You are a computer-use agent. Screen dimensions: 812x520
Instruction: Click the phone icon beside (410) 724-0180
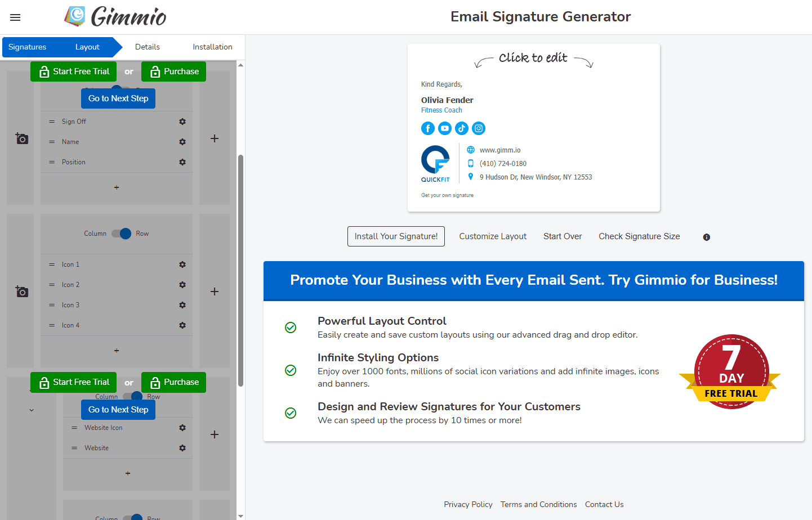tap(471, 163)
